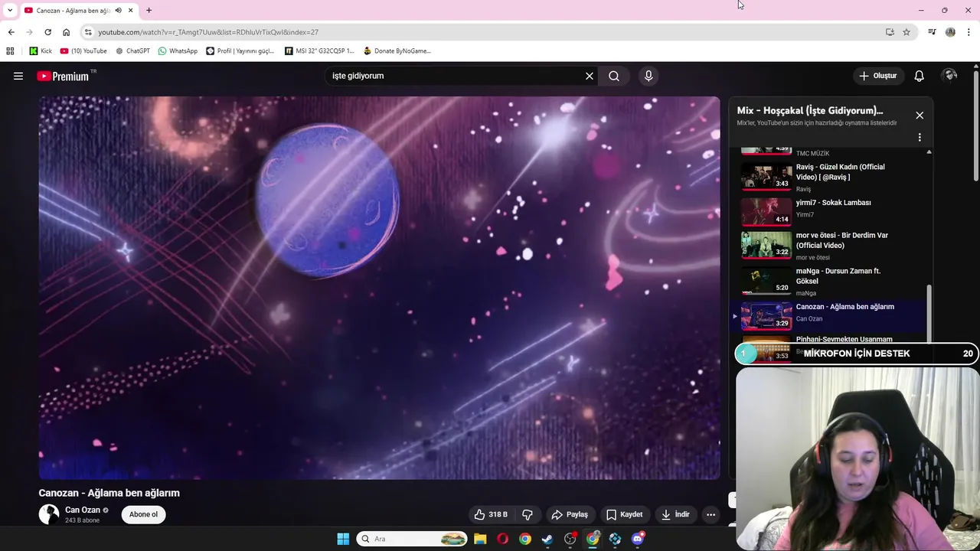Install app icon in address bar

tap(890, 32)
